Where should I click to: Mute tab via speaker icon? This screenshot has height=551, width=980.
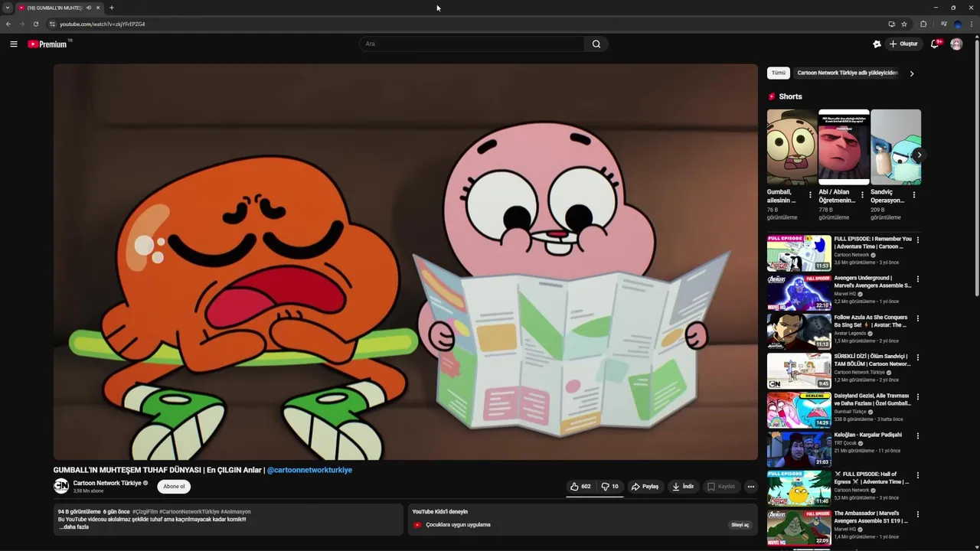89,8
